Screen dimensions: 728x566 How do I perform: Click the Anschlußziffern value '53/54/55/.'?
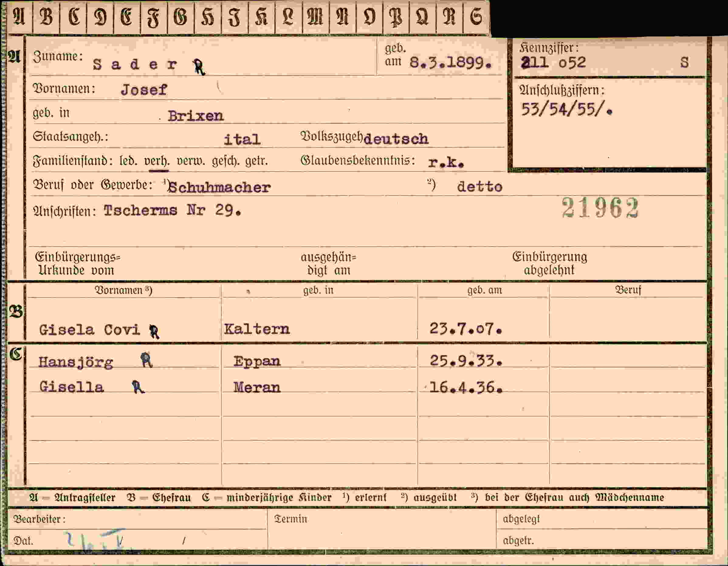point(567,109)
